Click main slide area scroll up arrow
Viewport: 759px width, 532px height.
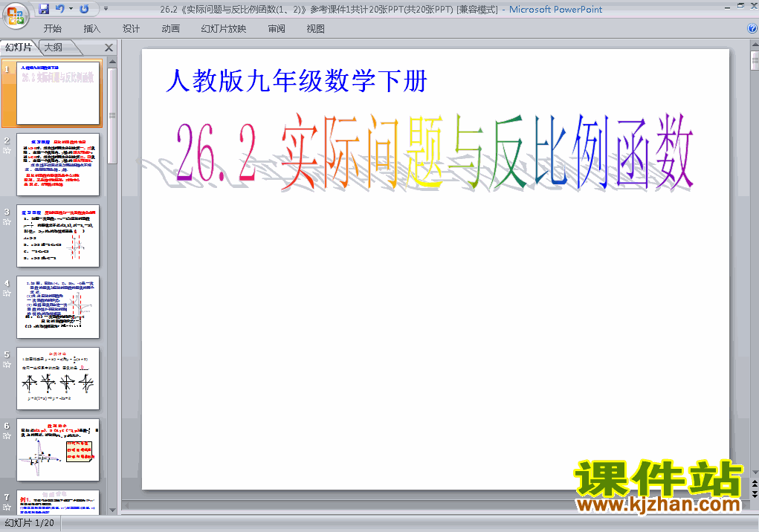click(755, 45)
